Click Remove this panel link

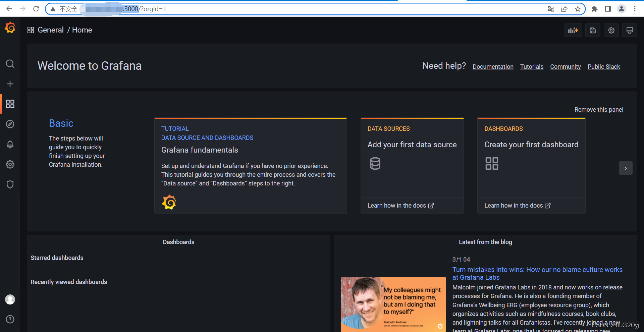click(599, 110)
